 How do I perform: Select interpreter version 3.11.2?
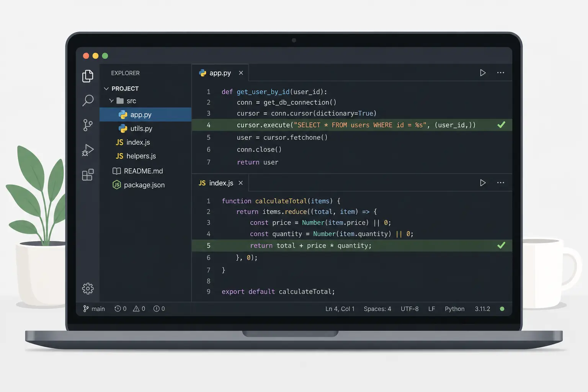[482, 309]
